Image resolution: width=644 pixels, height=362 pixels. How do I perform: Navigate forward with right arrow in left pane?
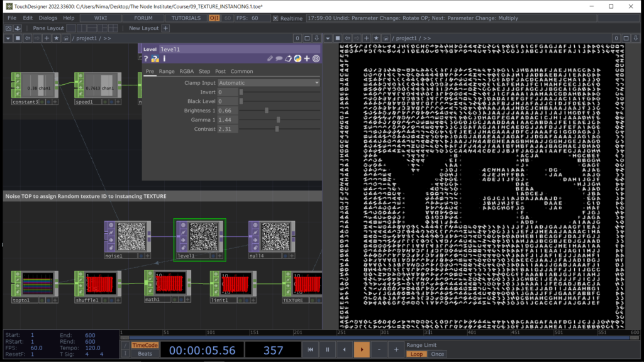click(x=37, y=38)
